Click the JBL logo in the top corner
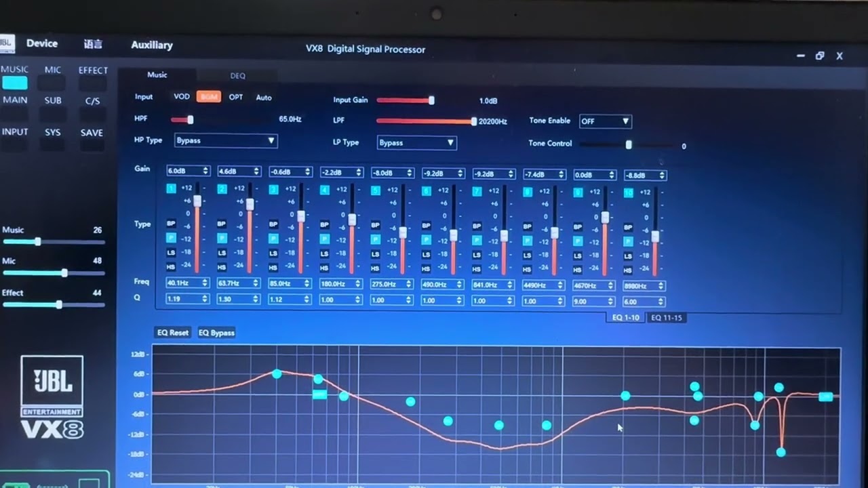Image resolution: width=868 pixels, height=488 pixels. click(x=7, y=42)
